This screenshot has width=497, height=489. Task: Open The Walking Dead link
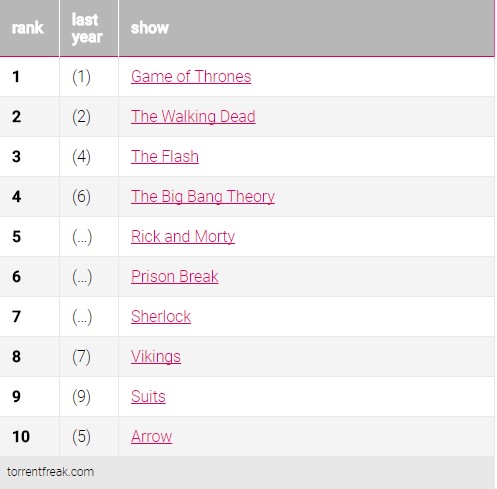193,117
